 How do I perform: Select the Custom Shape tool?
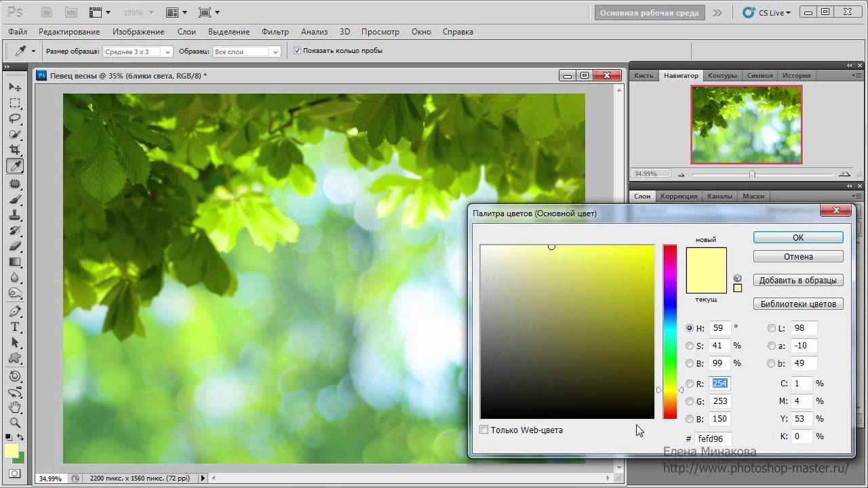point(15,359)
